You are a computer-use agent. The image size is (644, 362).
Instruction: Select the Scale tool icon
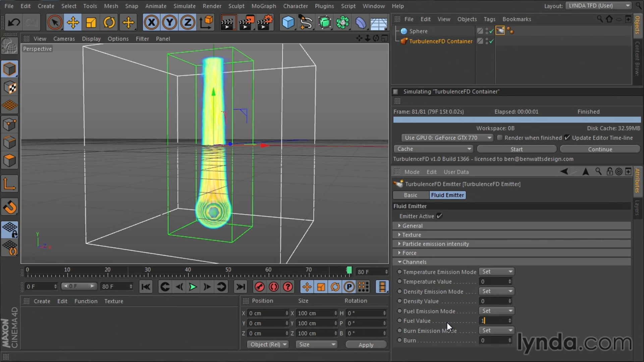tap(91, 23)
